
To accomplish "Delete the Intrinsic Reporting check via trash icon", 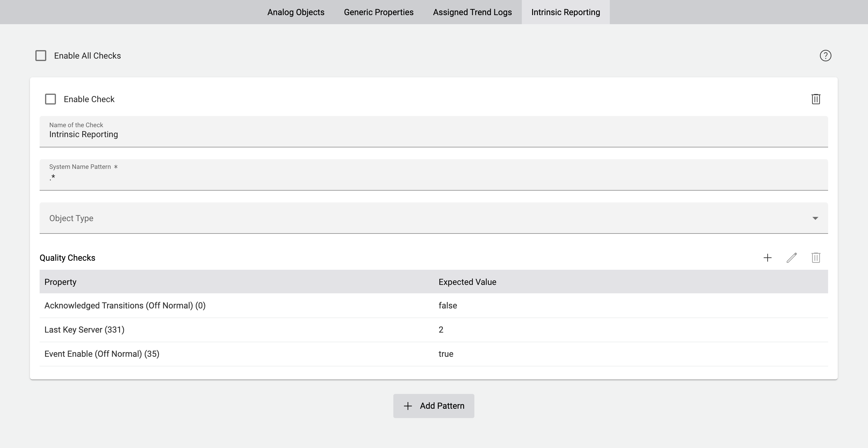I will [x=816, y=99].
